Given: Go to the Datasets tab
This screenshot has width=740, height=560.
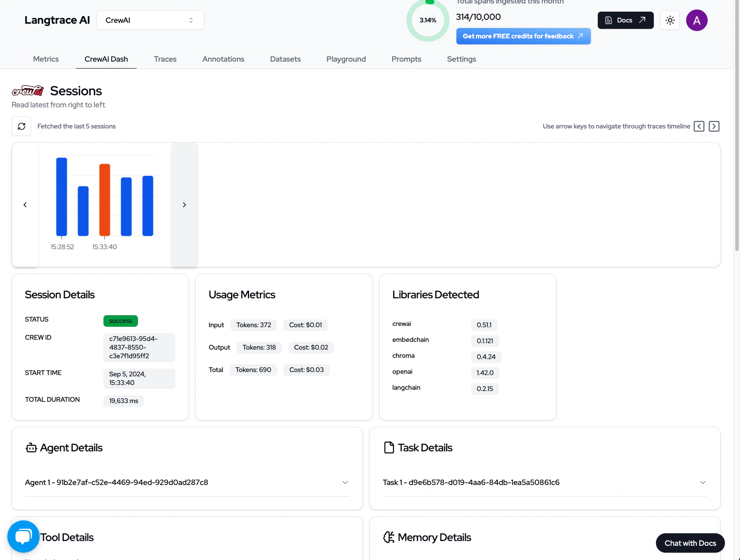Looking at the screenshot, I should [285, 59].
